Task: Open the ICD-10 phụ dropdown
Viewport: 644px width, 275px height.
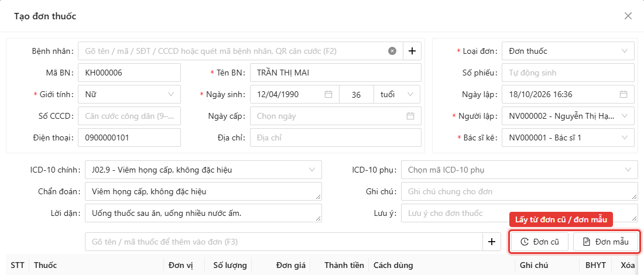Action: click(x=519, y=170)
